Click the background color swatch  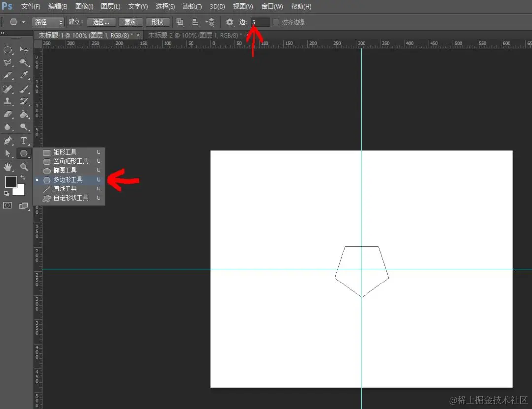(x=21, y=191)
